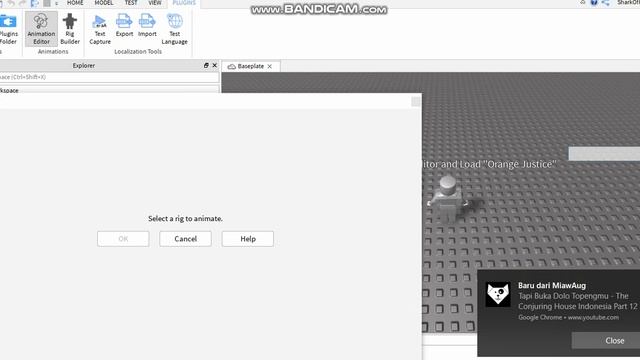
Task: Click the small button at dialog top right
Action: point(416,101)
